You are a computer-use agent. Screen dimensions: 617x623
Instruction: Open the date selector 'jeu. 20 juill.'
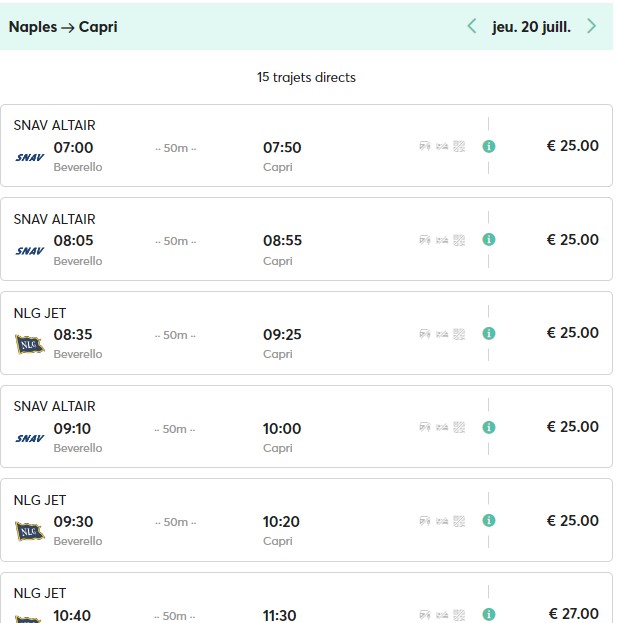pyautogui.click(x=531, y=27)
